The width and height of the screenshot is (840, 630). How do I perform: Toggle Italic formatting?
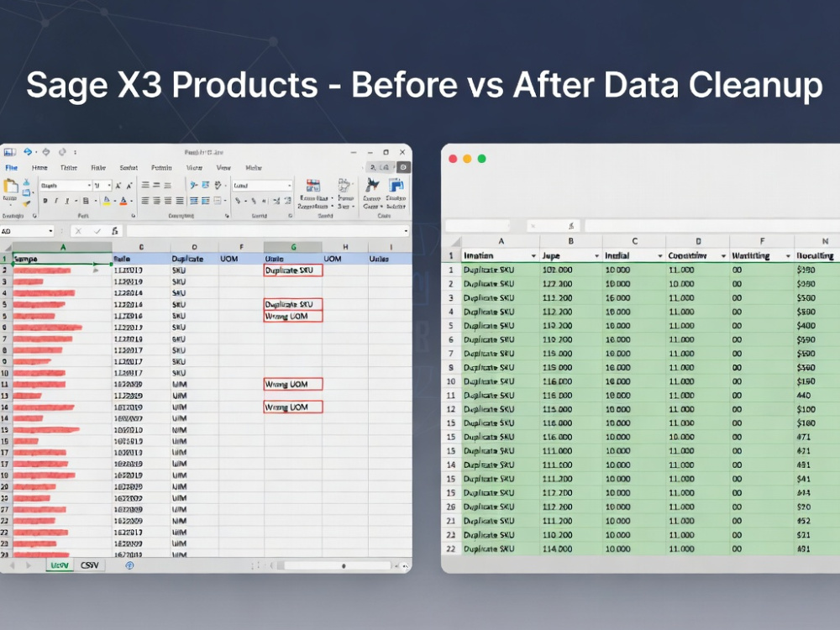coord(56,201)
